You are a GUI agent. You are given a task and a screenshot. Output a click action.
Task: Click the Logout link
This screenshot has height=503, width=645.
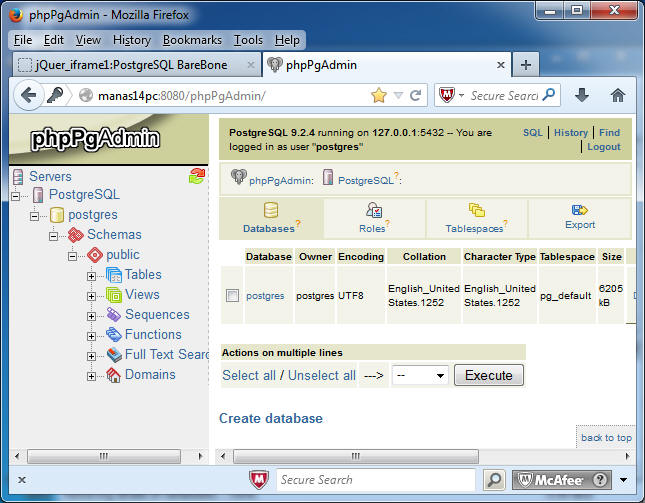tap(603, 147)
